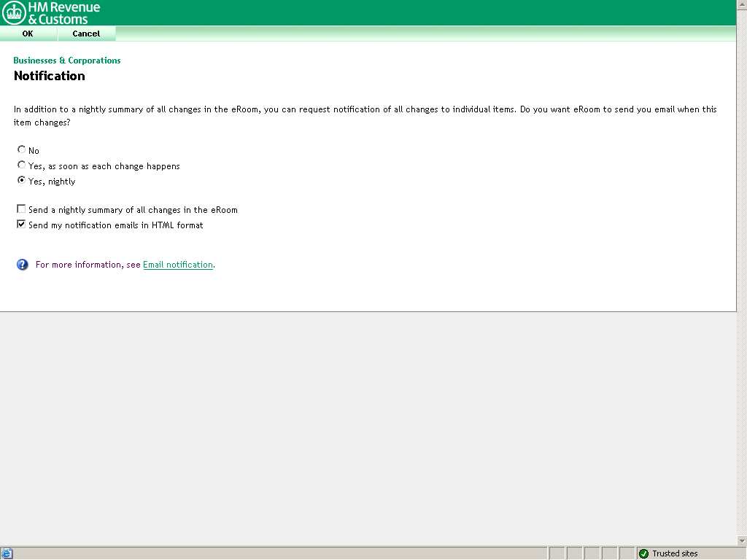Go to Businesses & Corporations breadcrumb
This screenshot has width=747, height=560.
tap(67, 61)
